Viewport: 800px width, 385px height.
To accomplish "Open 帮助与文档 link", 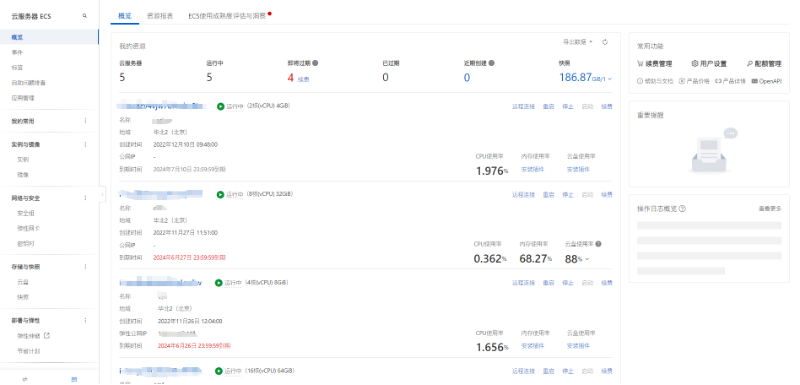I will 656,82.
